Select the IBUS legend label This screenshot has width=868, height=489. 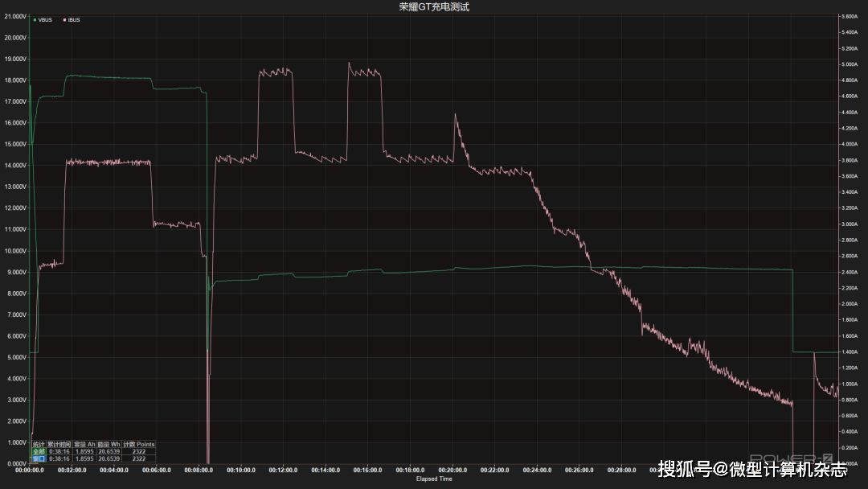74,20
